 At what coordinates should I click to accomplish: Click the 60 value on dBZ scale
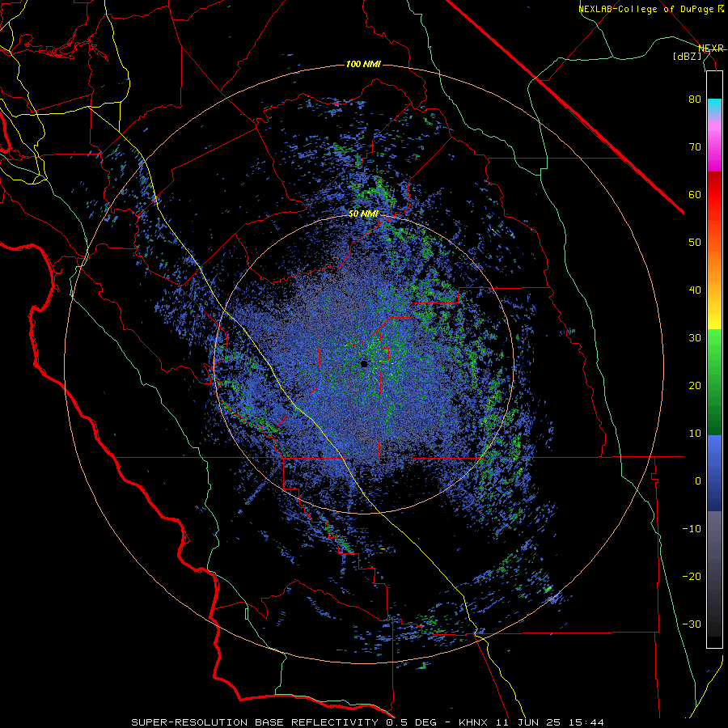click(x=695, y=194)
